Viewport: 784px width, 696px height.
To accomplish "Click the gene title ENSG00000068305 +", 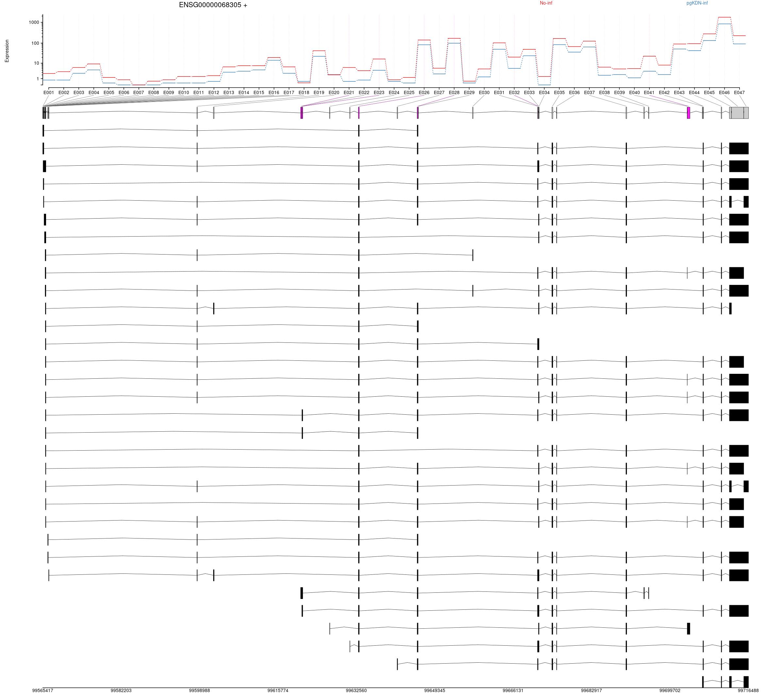I will click(x=213, y=5).
